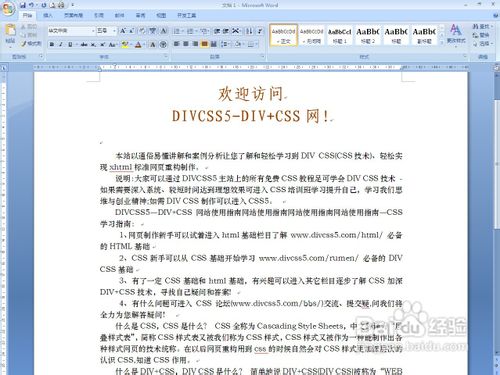This screenshot has width=500, height=375.
Task: Switch to the 开发工具 (Developer) tab
Action: click(186, 15)
